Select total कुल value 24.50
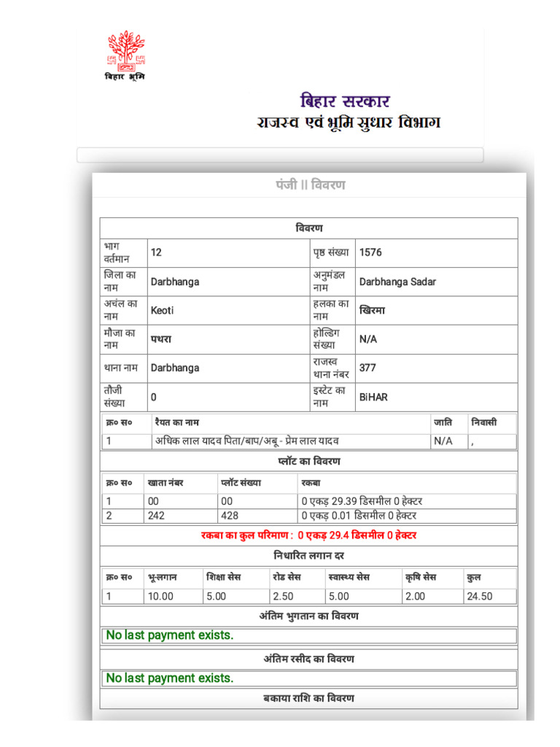Viewport: 560px width, 747px height. [x=480, y=597]
